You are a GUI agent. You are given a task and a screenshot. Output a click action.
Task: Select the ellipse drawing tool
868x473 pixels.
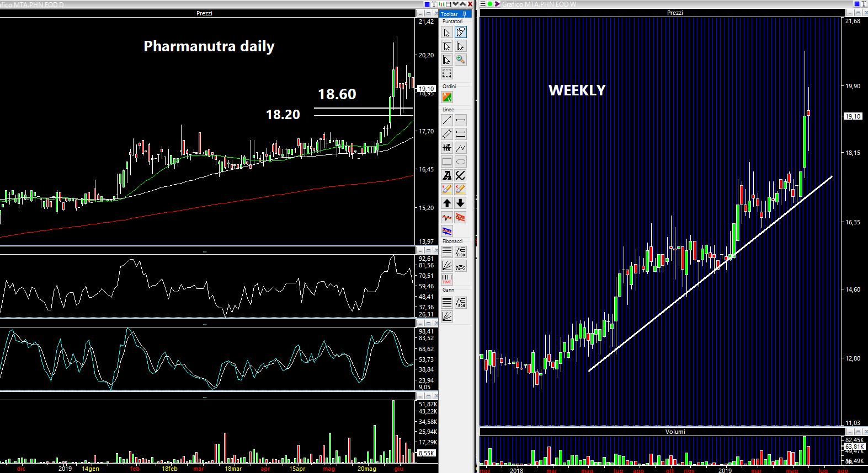tap(461, 162)
